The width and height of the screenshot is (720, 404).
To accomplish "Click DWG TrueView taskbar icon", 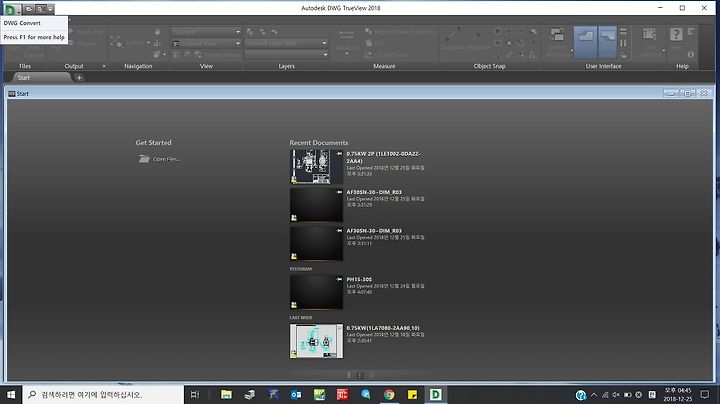I will click(x=435, y=394).
